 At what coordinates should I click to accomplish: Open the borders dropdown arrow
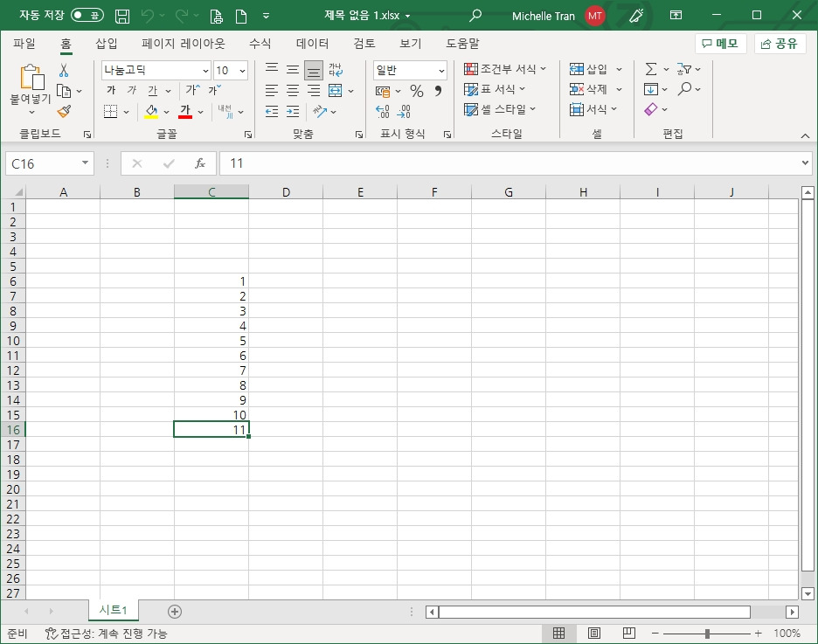coord(126,112)
